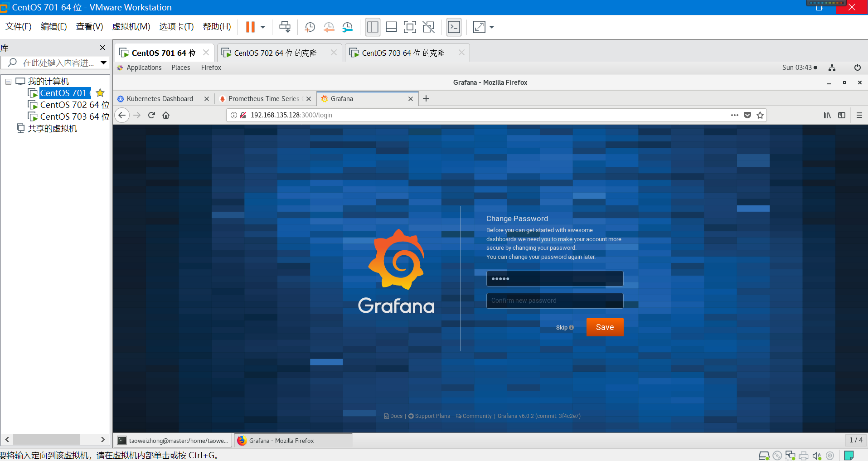Open the Firefox hamburger menu
868x461 pixels.
tap(859, 115)
